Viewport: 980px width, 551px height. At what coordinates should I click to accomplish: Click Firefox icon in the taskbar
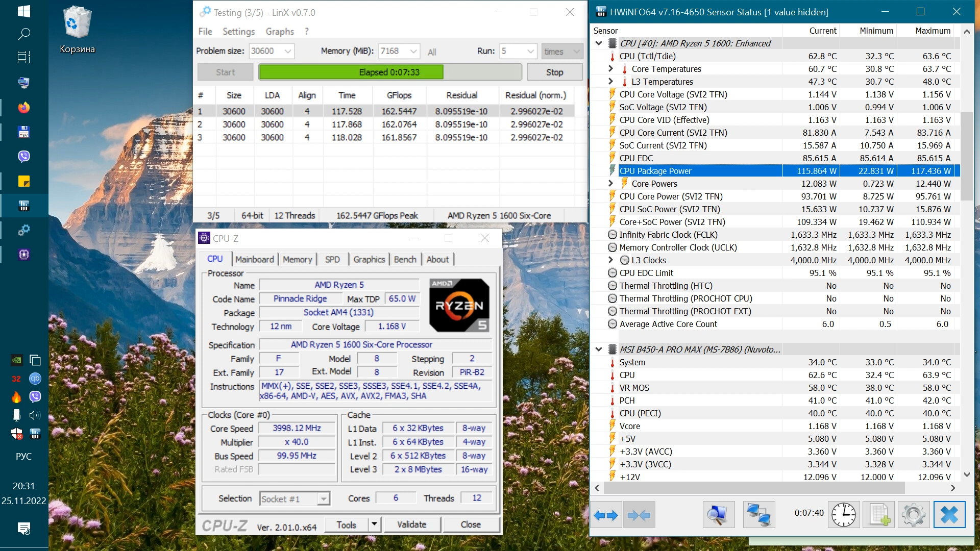tap(23, 108)
